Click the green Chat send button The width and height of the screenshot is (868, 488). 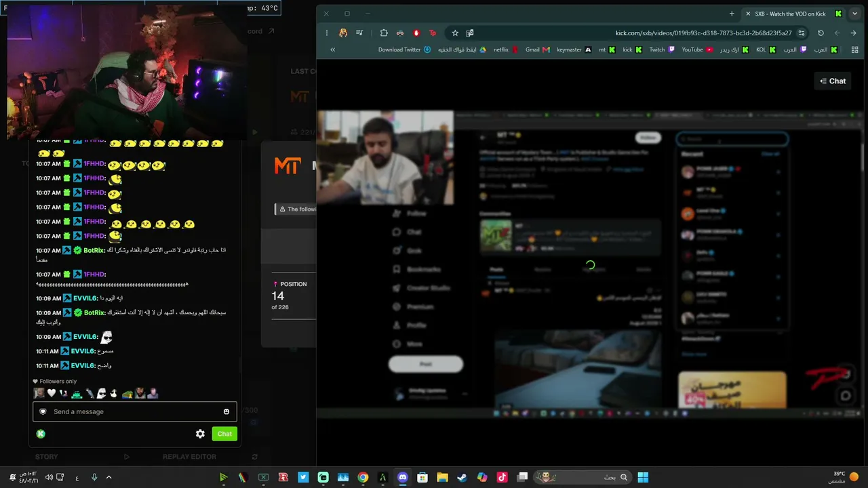click(x=224, y=434)
